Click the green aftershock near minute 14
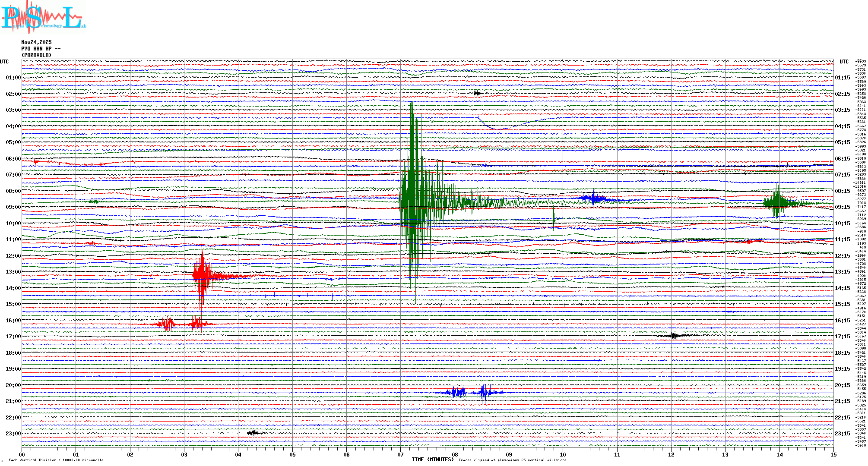This screenshot has height=466, width=868. tap(777, 203)
